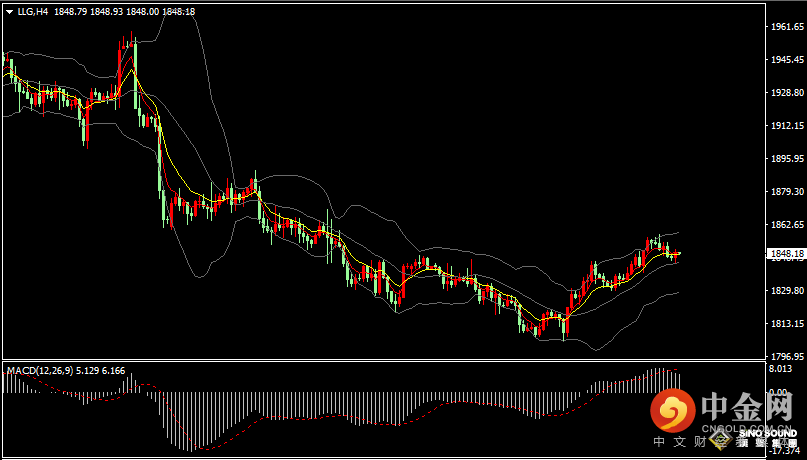This screenshot has width=807, height=460.
Task: Click the 1945.45 price axis label
Action: [786, 60]
